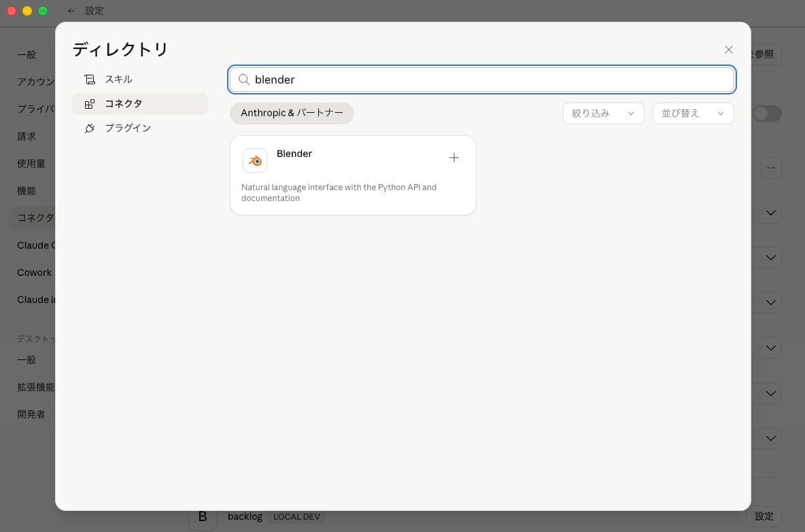805x532 pixels.
Task: Select the スキル icon in the directory sidebar
Action: 90,79
